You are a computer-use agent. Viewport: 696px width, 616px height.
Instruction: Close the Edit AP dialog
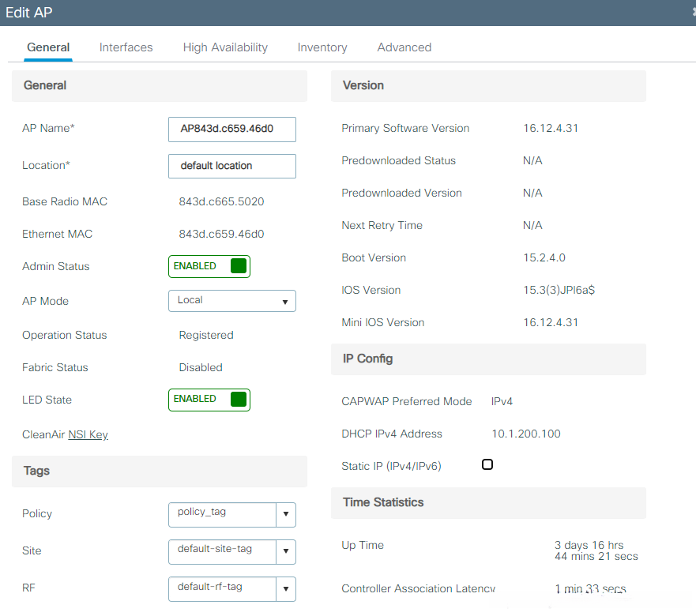[692, 12]
